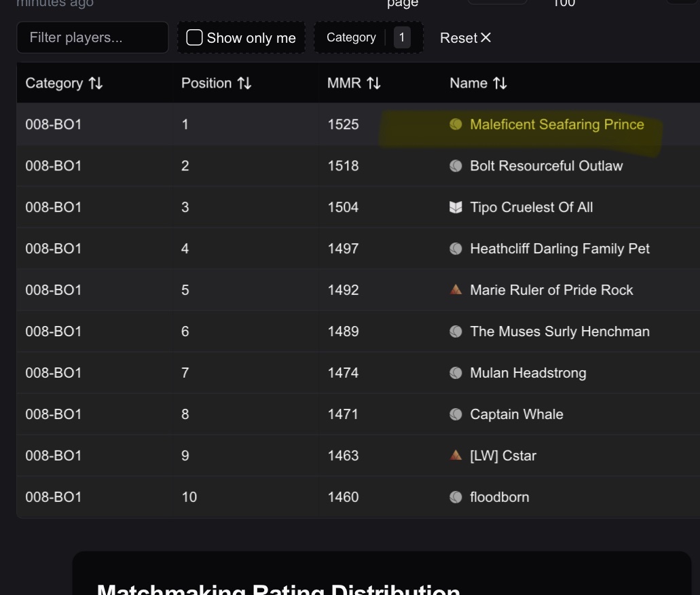Click MMR value 1489
Image resolution: width=700 pixels, height=595 pixels.
click(x=343, y=331)
